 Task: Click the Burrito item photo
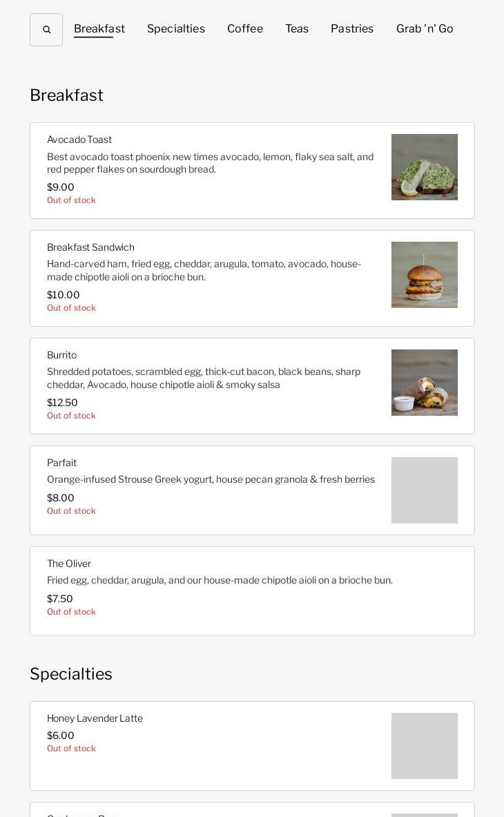pos(425,383)
